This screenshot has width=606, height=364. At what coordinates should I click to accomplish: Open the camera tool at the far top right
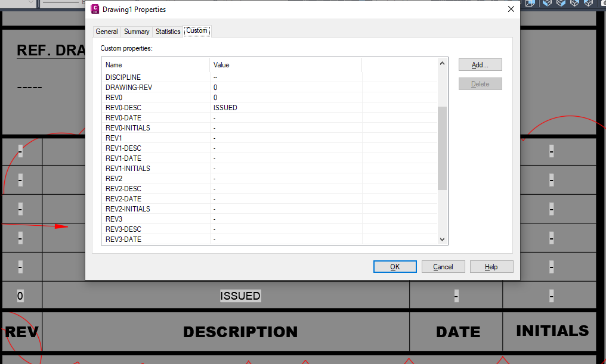[x=603, y=4]
